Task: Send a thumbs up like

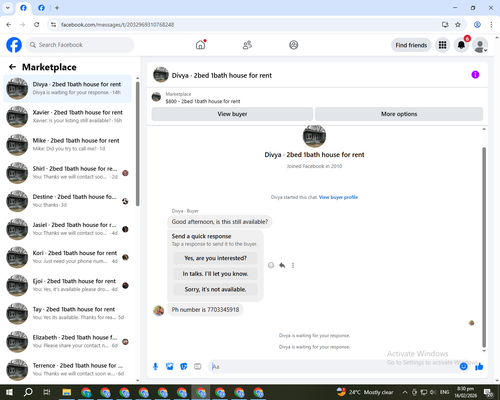Action: [x=479, y=367]
